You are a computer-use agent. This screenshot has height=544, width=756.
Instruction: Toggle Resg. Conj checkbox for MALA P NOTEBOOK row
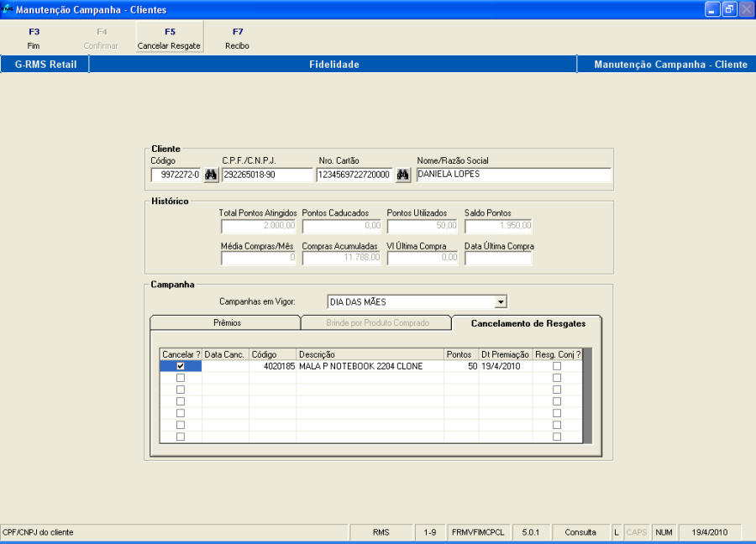557,366
